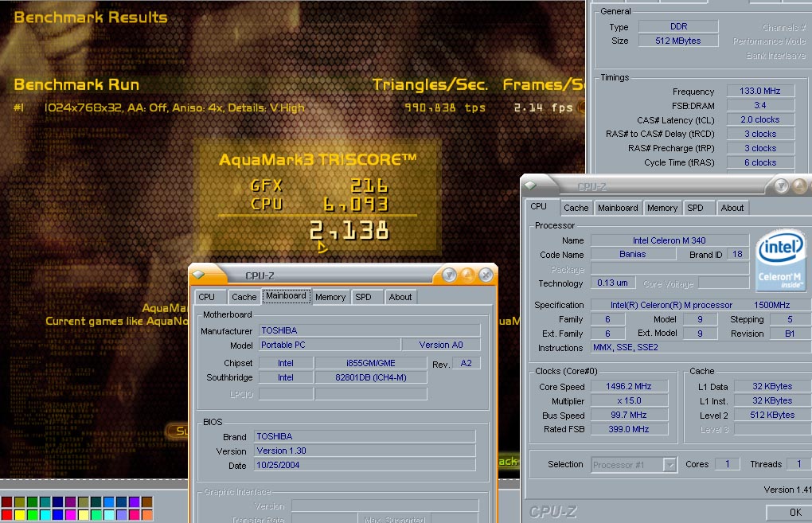Viewport: 812px width, 523px height.
Task: Click the Model field showing Portable PC
Action: click(330, 345)
